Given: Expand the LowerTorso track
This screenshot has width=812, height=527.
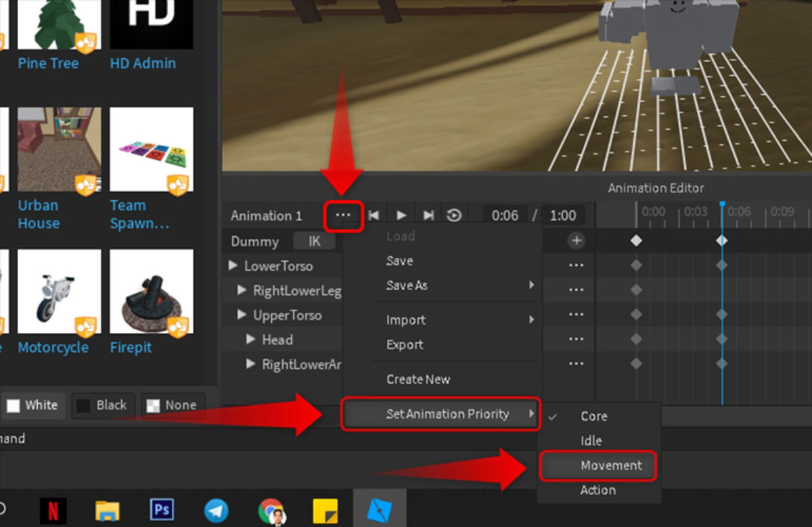Looking at the screenshot, I should pyautogui.click(x=233, y=266).
